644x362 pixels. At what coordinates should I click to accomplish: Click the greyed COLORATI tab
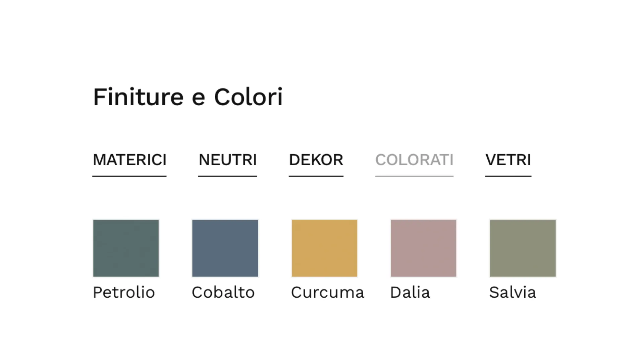pyautogui.click(x=414, y=160)
